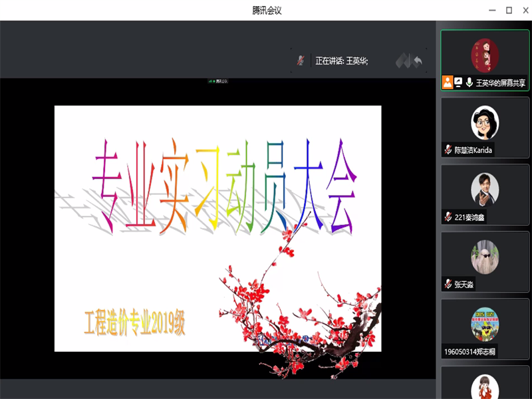The width and height of the screenshot is (532, 399).
Task: Click the green microphone icon on 王英华's tile
Action: 469,81
